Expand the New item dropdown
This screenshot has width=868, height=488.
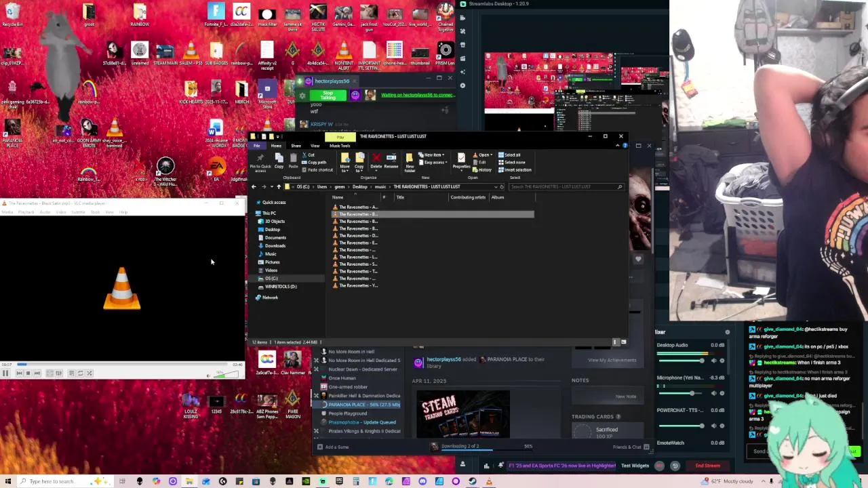433,155
